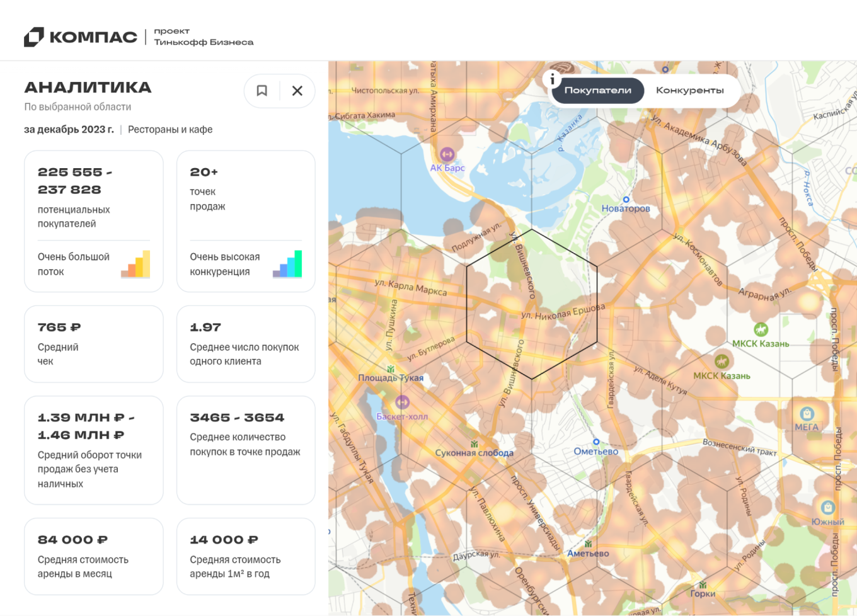Select the "84 000 ₽" monthly rent value

click(x=72, y=540)
